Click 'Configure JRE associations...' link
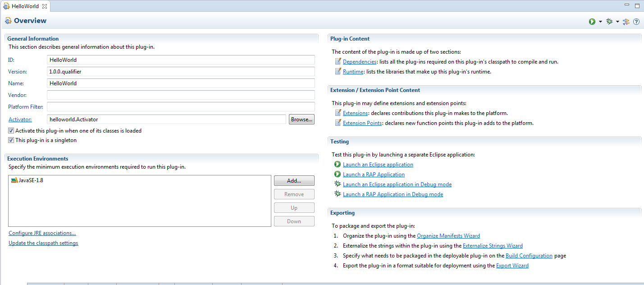The height and width of the screenshot is (285, 644). coord(42,233)
